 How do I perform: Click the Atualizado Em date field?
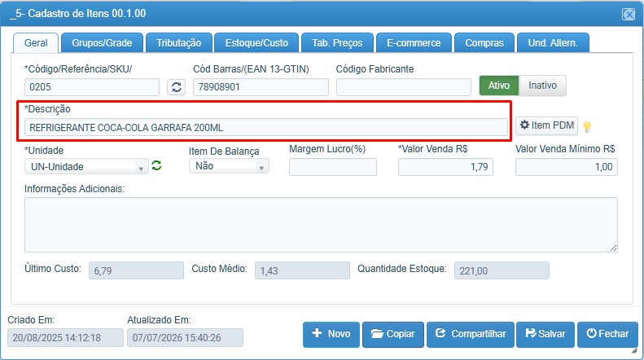pyautogui.click(x=186, y=338)
